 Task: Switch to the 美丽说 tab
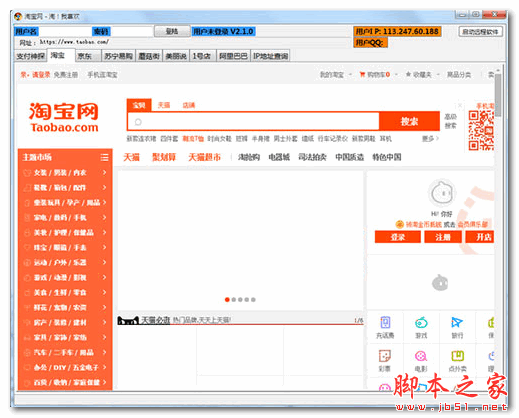tap(176, 56)
